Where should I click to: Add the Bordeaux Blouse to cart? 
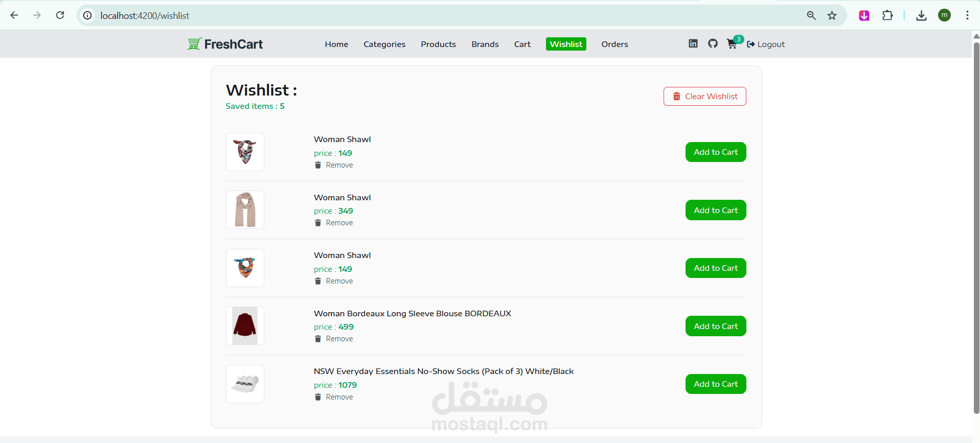coord(716,326)
